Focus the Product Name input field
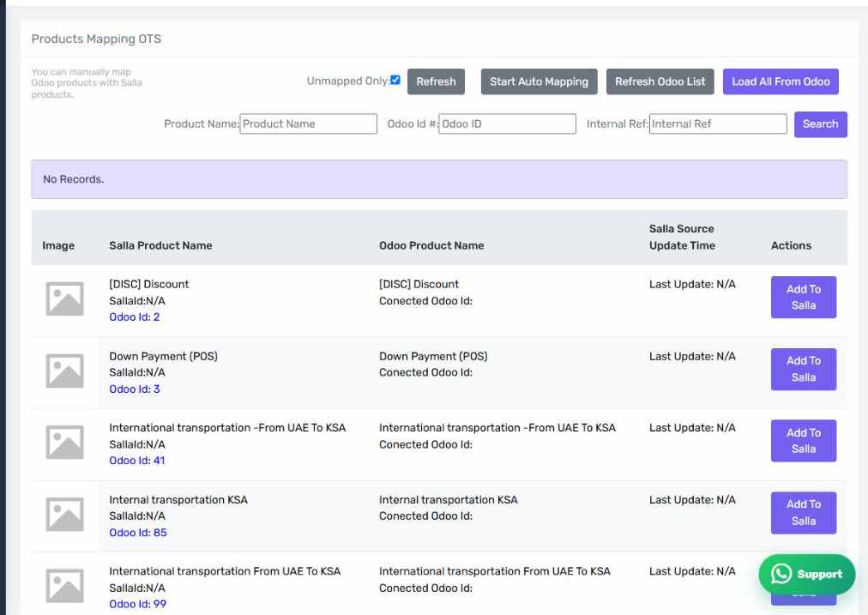This screenshot has height=615, width=868. (x=308, y=124)
